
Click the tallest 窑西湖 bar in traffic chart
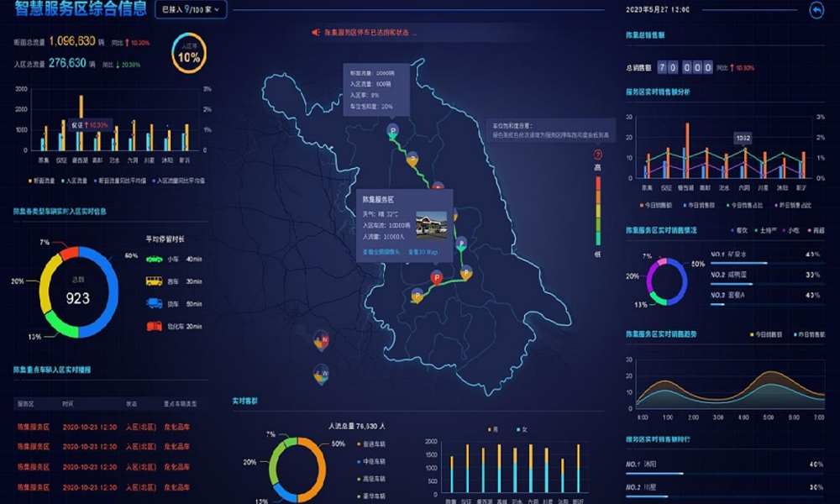click(81, 123)
